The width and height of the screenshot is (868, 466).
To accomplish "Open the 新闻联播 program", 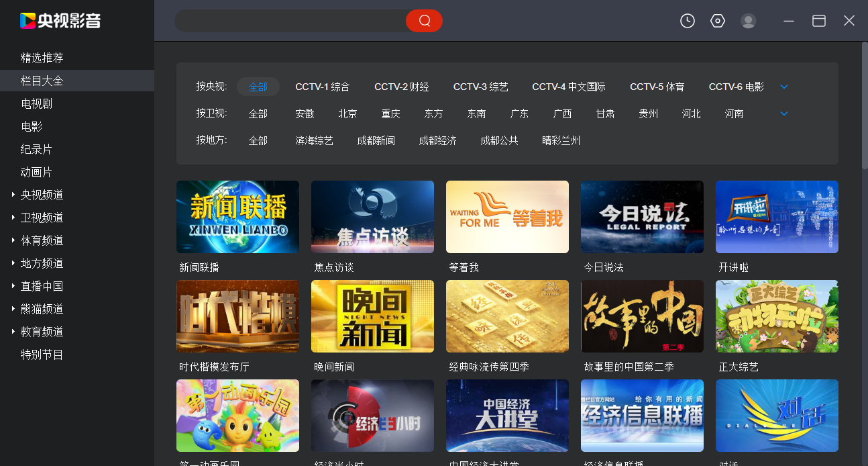I will point(237,216).
